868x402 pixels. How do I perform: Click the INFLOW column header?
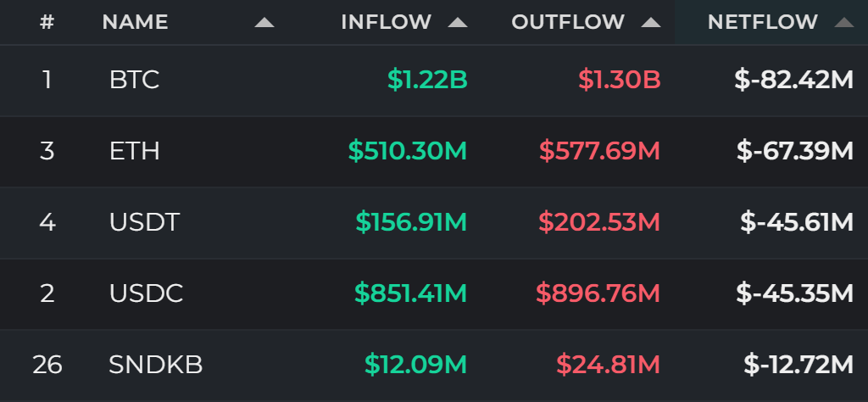coord(387,22)
